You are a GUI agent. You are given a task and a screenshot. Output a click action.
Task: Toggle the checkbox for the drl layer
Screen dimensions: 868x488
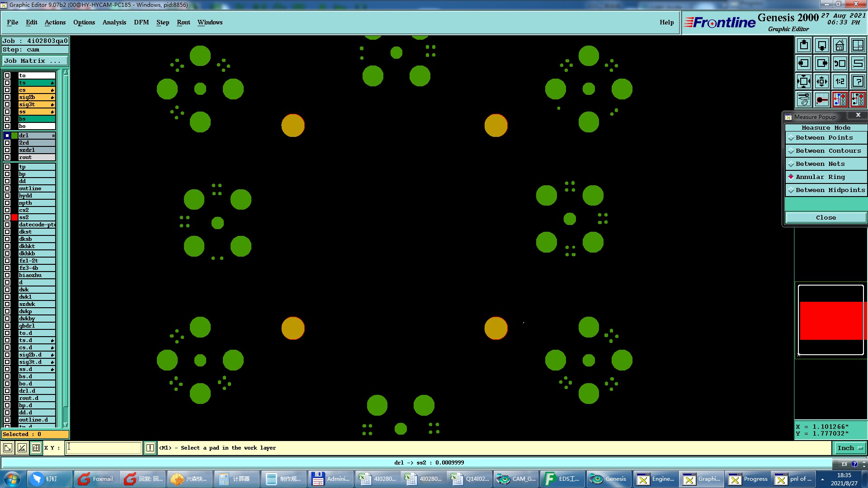7,136
